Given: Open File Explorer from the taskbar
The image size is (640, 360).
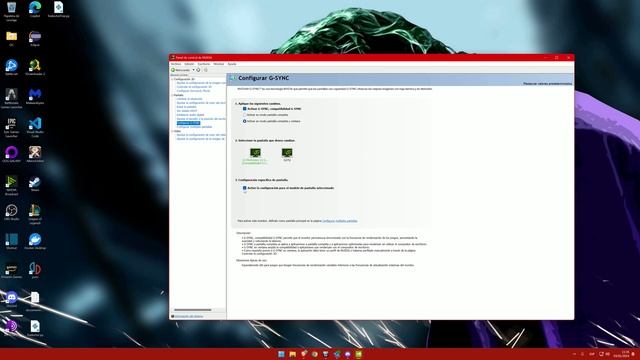Looking at the screenshot, I should (292, 354).
